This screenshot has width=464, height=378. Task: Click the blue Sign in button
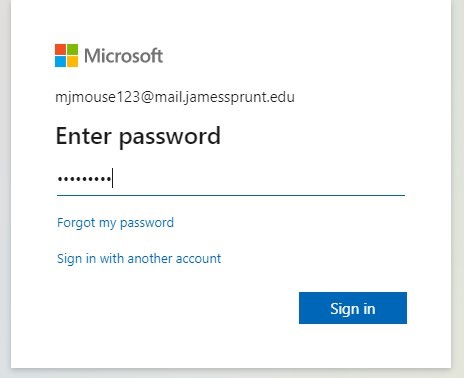click(x=353, y=308)
